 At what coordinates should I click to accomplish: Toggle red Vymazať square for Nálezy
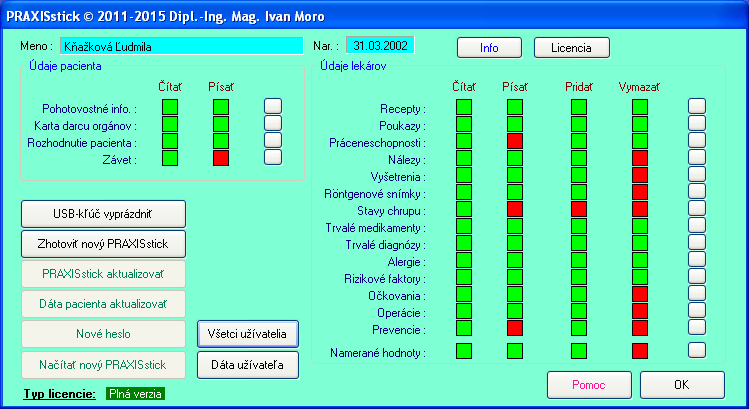[640, 158]
